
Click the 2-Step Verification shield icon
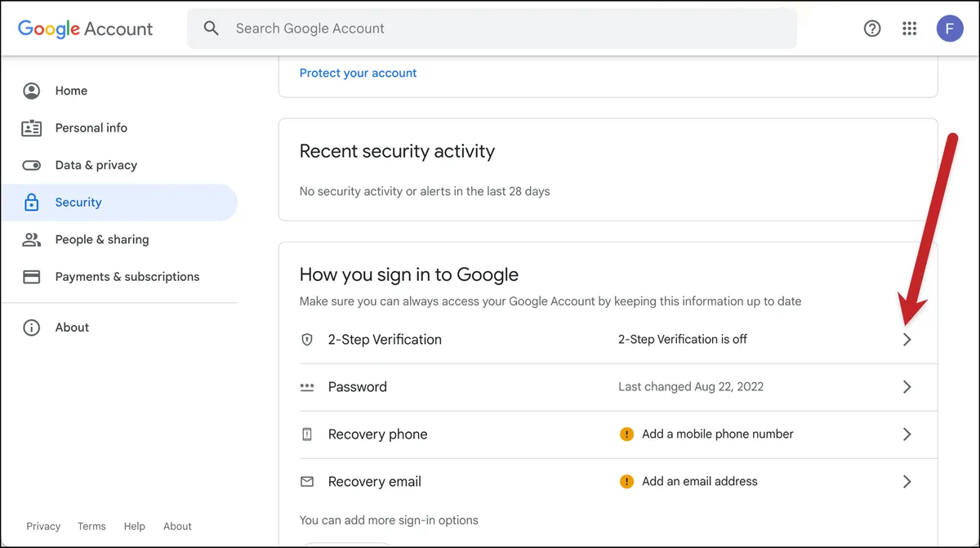point(307,340)
